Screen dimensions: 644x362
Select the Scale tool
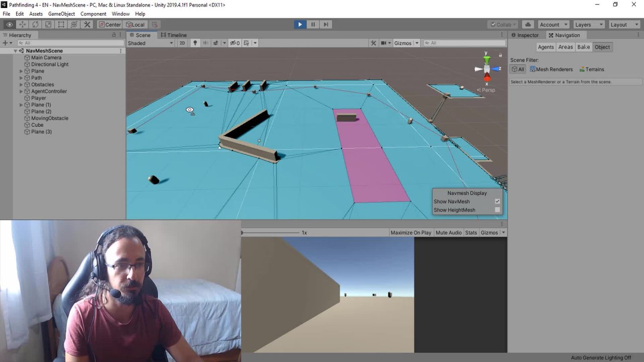[x=48, y=25]
